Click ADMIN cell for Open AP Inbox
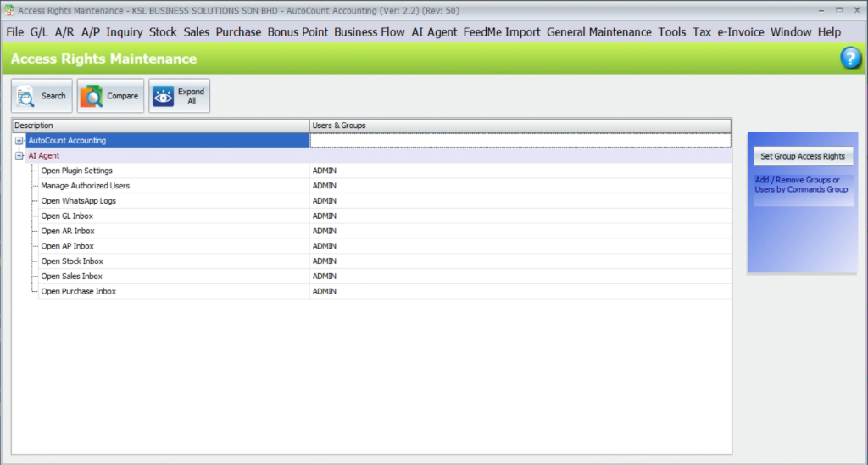The image size is (868, 465). tap(520, 246)
